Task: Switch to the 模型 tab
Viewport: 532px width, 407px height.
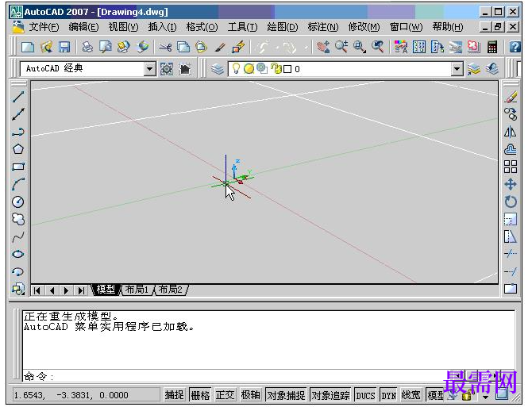Action: 106,290
